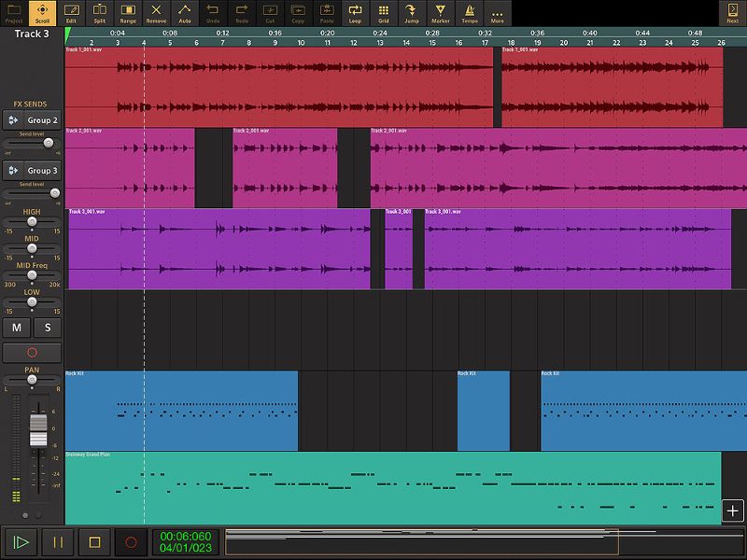Open the More options menu

497,12
